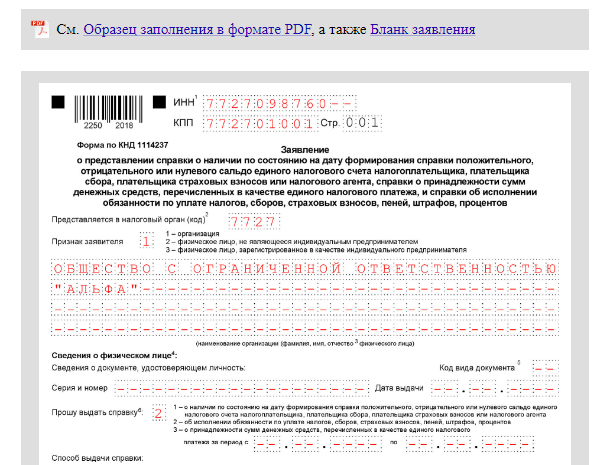Click option text "3 – физическое лицо, зарегистрированное в качестве индивидуального предпринимателя"
The image size is (606, 465).
(316, 250)
